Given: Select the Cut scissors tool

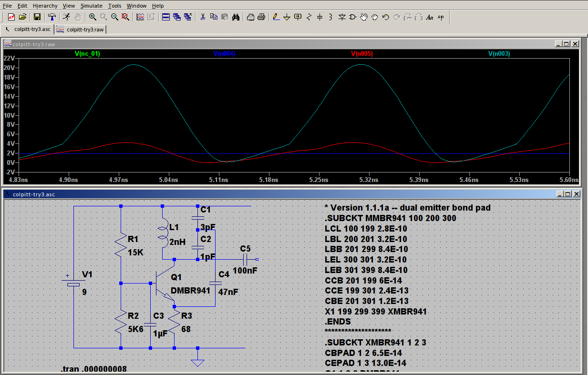Looking at the screenshot, I should click(x=203, y=17).
